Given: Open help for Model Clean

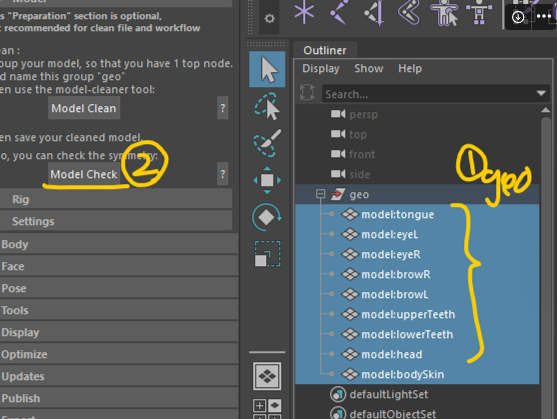Looking at the screenshot, I should click(x=222, y=108).
